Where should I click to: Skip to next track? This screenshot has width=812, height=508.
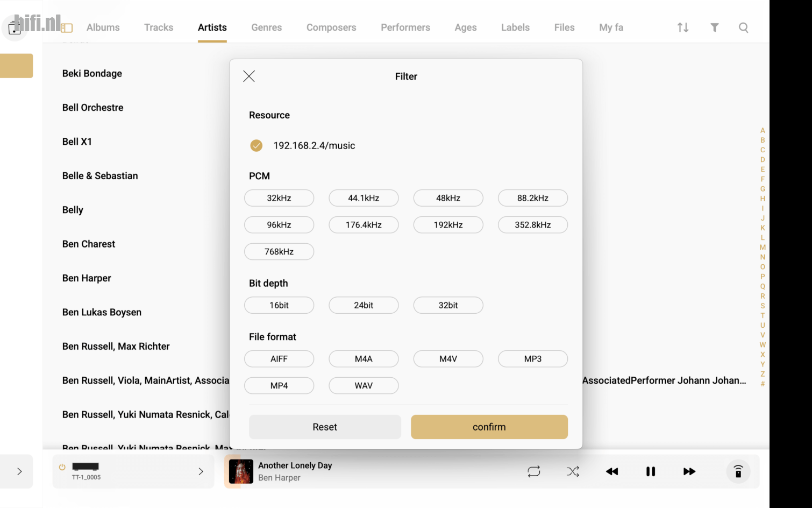pos(689,471)
